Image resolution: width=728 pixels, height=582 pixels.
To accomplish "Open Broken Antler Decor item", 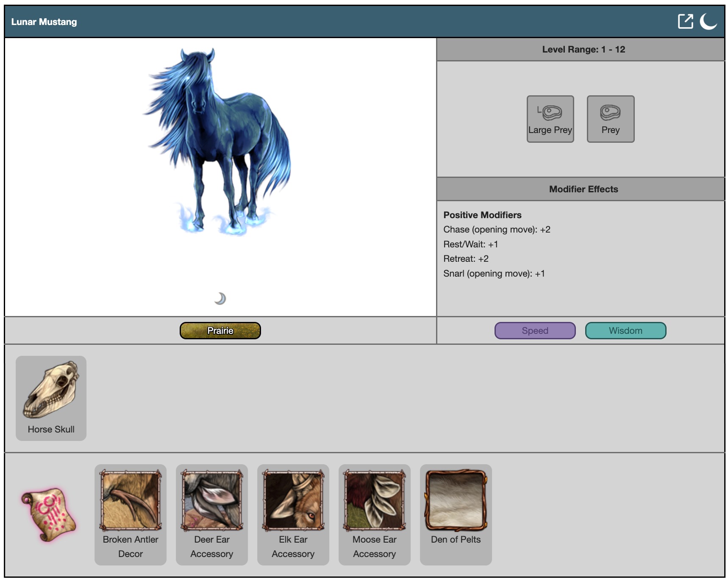I will (x=131, y=514).
